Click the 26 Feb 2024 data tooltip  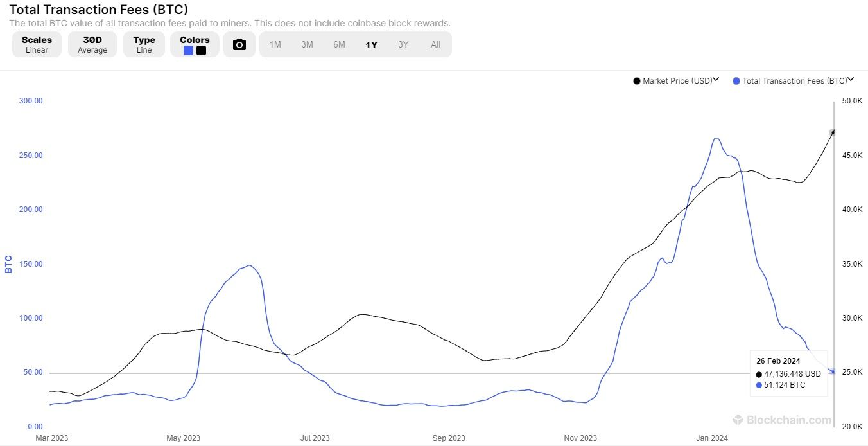coord(788,373)
